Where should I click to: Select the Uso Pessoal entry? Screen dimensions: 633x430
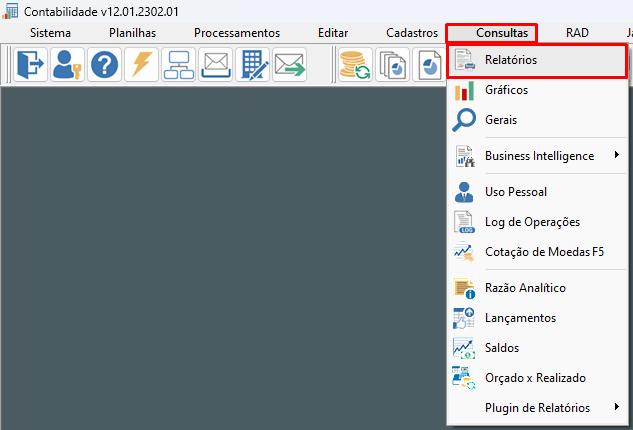click(537, 192)
